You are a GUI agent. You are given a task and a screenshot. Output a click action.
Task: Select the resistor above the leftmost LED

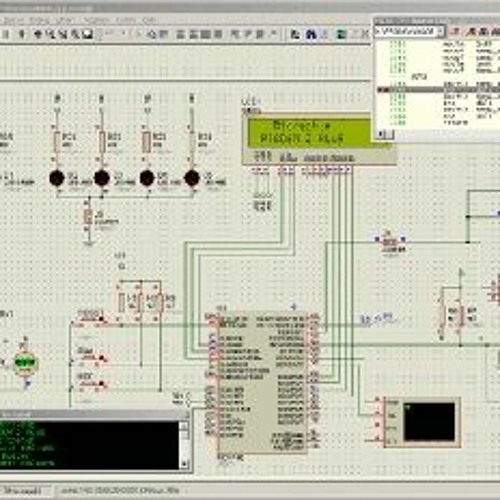(x=57, y=141)
